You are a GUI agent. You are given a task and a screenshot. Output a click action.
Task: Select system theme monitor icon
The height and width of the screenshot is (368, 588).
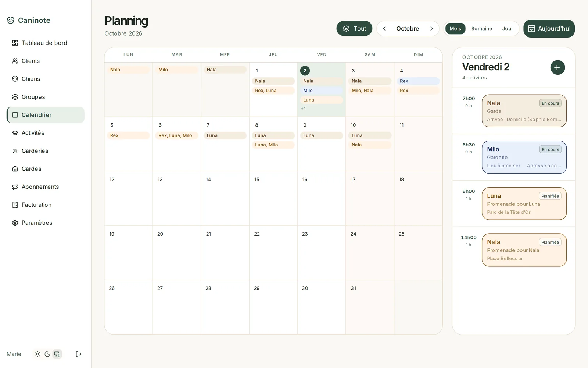point(57,354)
